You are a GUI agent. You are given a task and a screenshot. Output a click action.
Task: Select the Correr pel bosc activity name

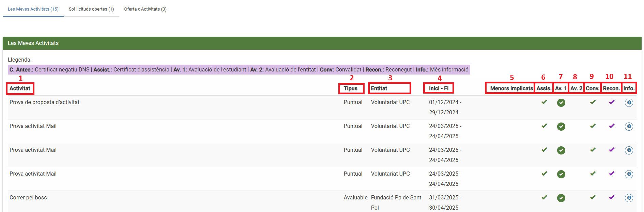(28, 198)
